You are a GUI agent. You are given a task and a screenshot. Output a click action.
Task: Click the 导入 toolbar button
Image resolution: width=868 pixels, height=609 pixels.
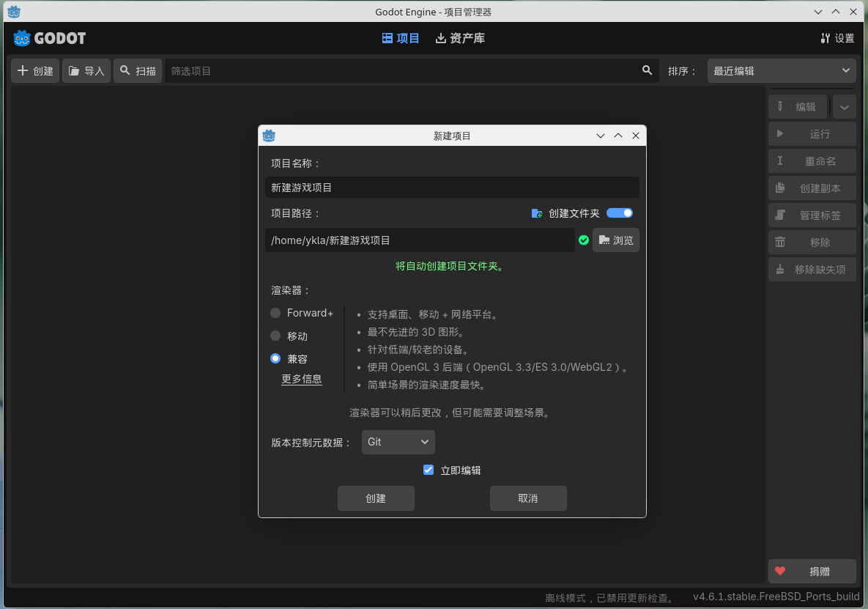86,71
